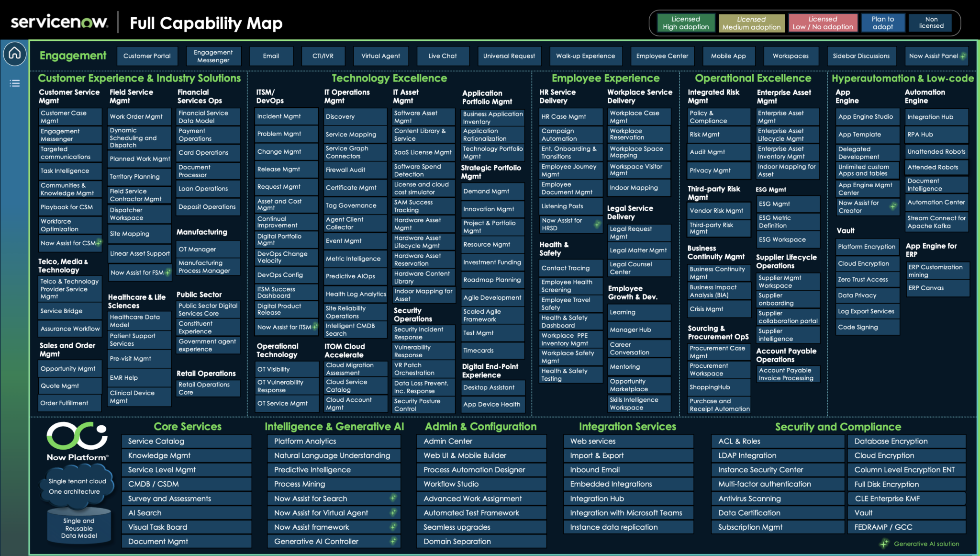Select Web services under Integration Services
The width and height of the screenshot is (980, 556).
point(628,441)
